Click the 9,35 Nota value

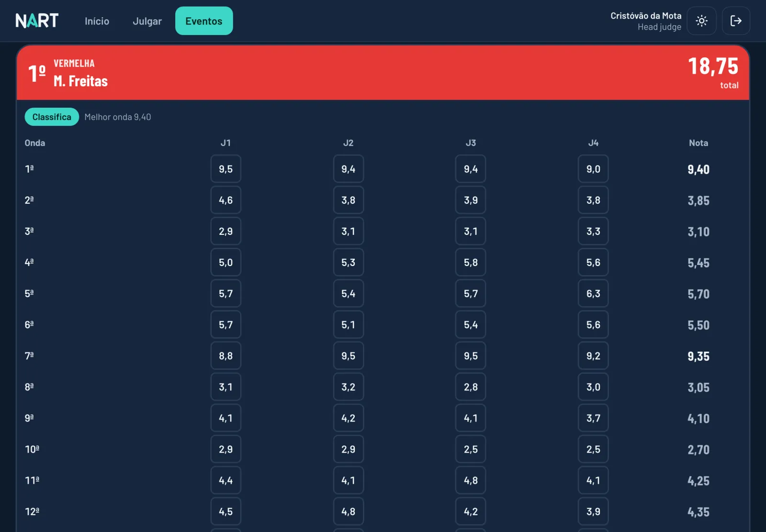[698, 356]
